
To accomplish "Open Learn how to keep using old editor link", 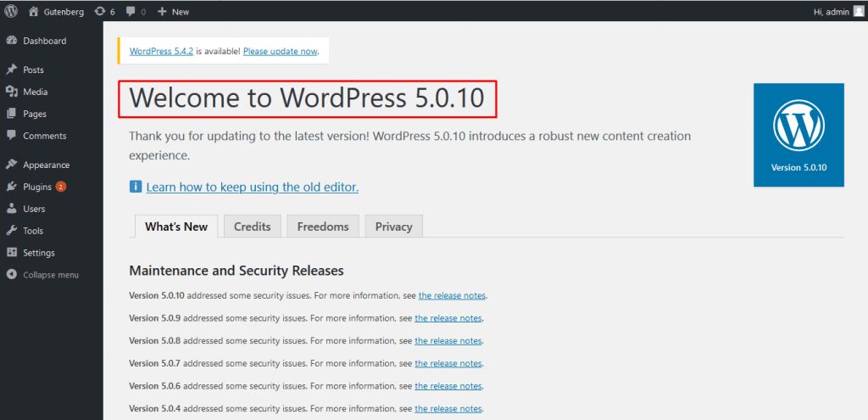I will [x=253, y=187].
